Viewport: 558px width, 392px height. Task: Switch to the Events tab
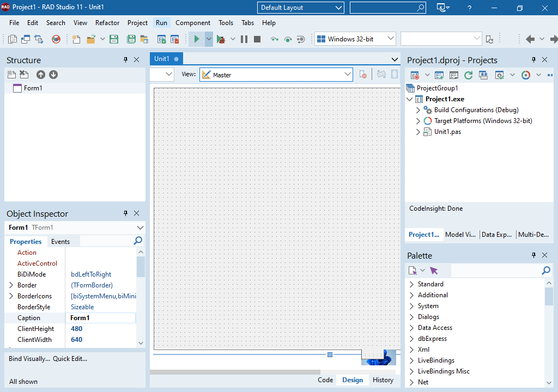[60, 242]
